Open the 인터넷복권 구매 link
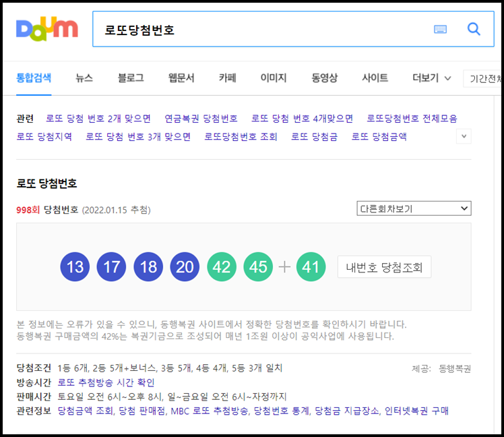The image size is (504, 437). [x=416, y=411]
